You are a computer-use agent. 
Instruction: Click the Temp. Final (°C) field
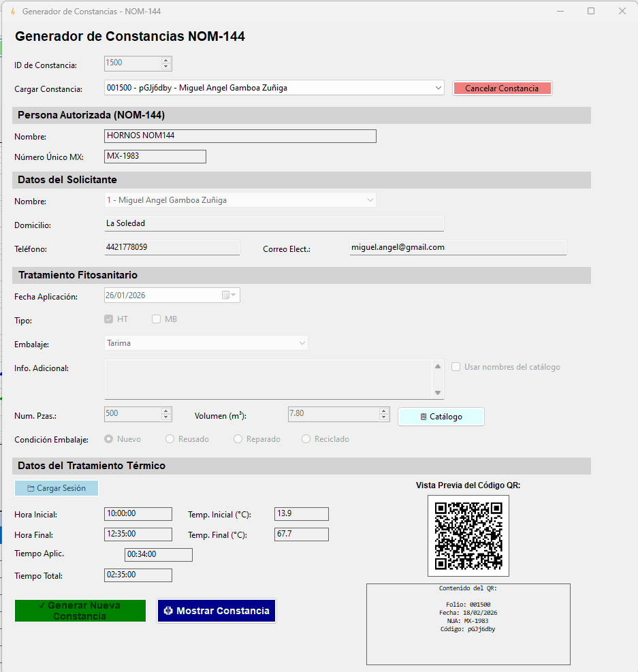click(302, 534)
